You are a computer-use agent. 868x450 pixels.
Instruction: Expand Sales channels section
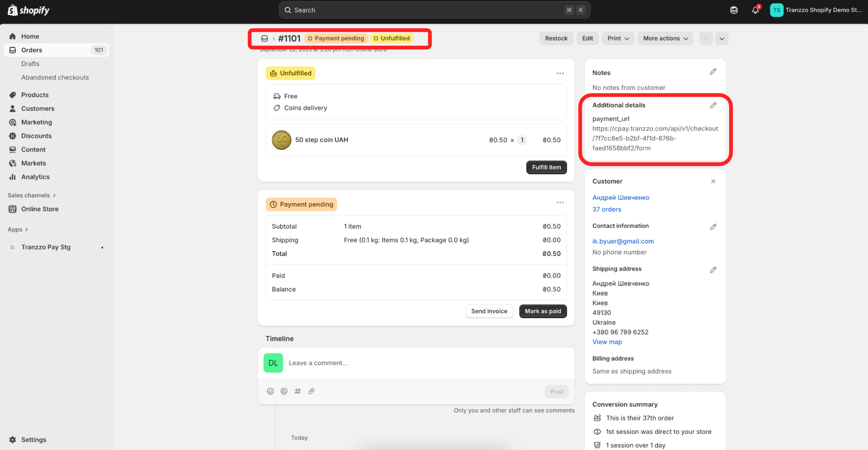click(32, 195)
